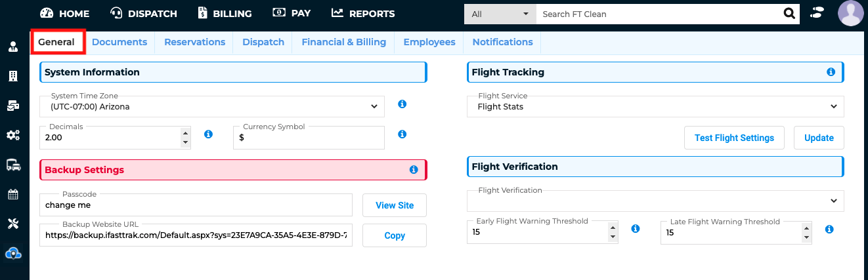Click Test Flight Settings button
Screen dimensions: 868x280
click(734, 138)
